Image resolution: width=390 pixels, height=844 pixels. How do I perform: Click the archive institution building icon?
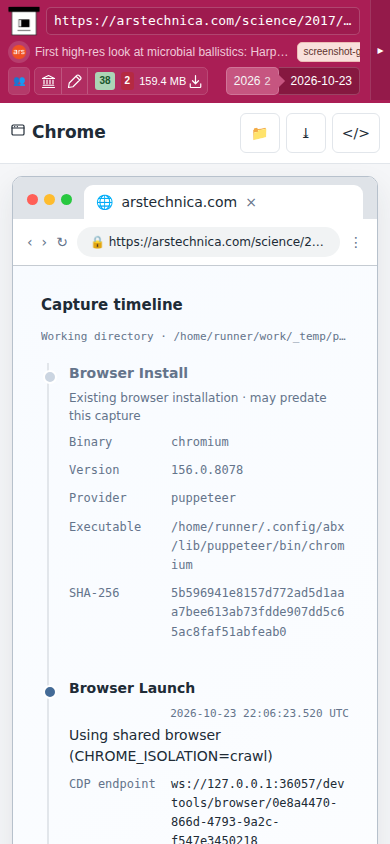point(48,81)
